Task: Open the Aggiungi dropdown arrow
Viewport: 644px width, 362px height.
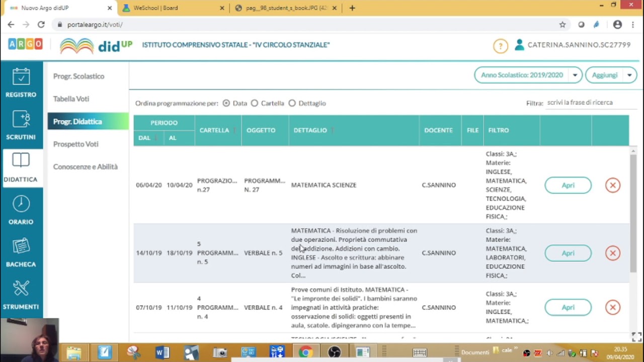Action: coord(629,75)
